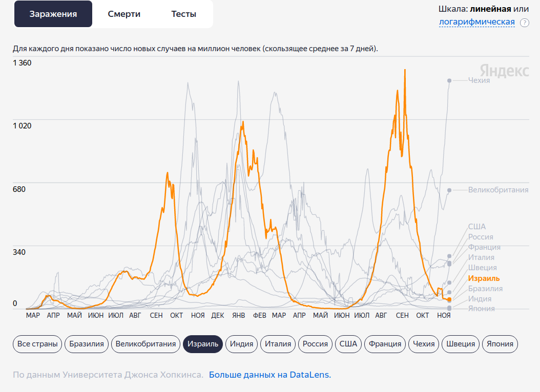Select the Франция filter chip
This screenshot has height=392, width=540.
tap(385, 344)
